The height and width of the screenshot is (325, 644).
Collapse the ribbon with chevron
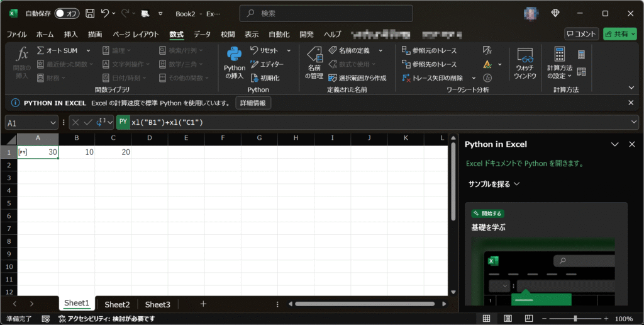click(x=631, y=88)
